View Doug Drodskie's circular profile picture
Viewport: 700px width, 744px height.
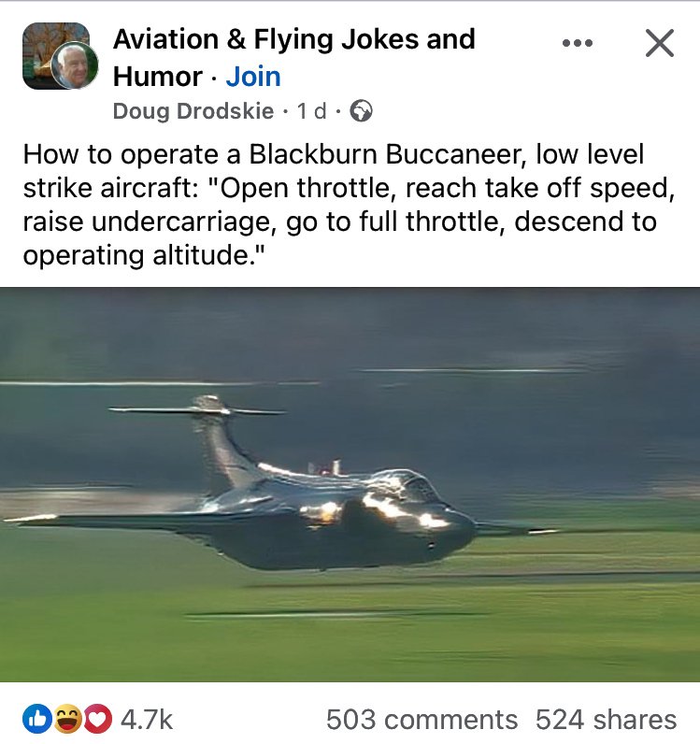click(75, 65)
